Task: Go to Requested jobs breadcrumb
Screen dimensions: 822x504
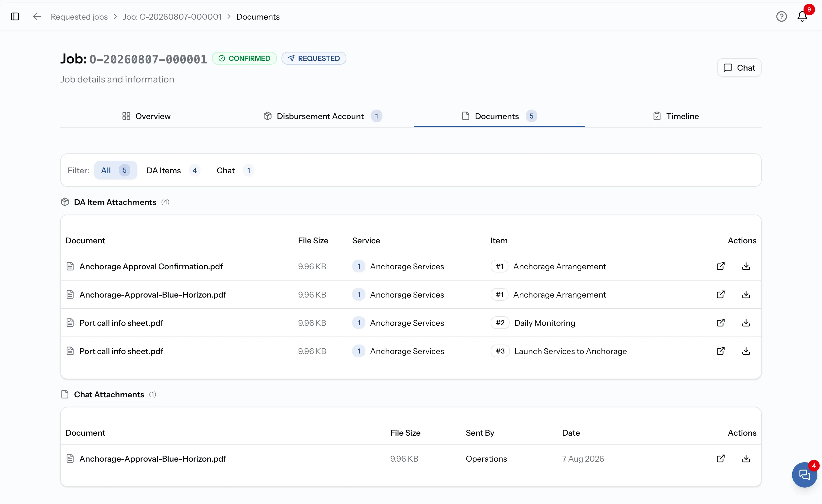Action: click(x=79, y=17)
